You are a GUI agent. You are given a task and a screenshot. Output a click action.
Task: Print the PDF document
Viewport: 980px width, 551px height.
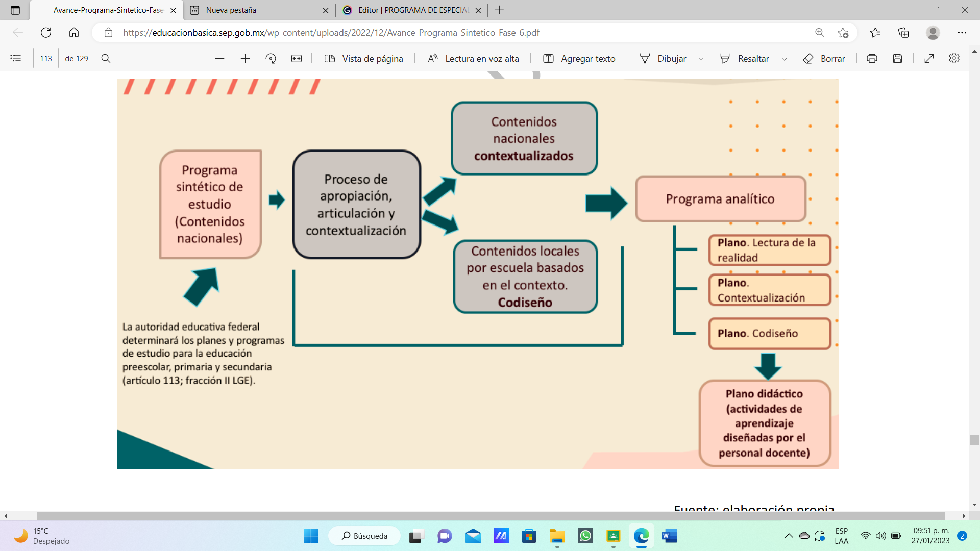tap(871, 58)
